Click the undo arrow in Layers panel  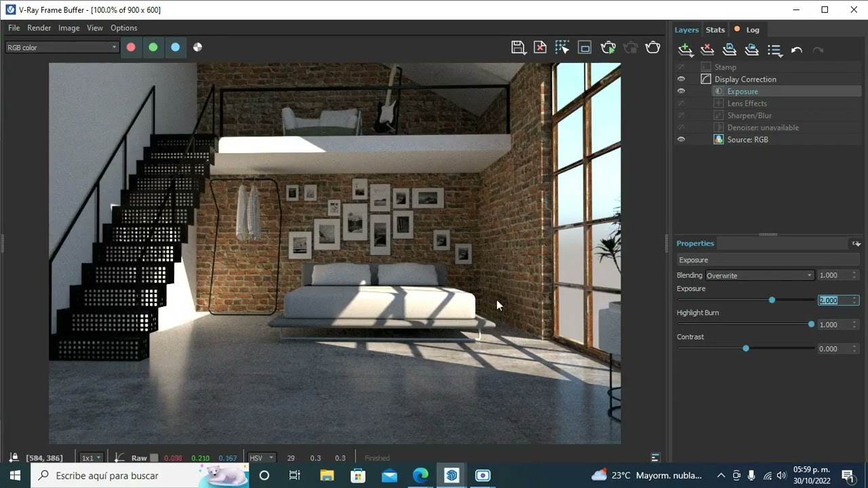[x=797, y=50]
